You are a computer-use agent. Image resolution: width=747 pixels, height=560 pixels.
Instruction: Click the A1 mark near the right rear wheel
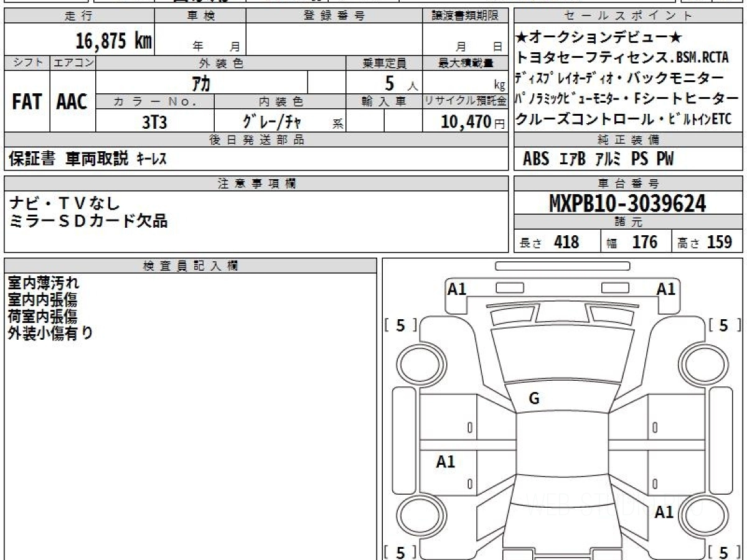[664, 512]
